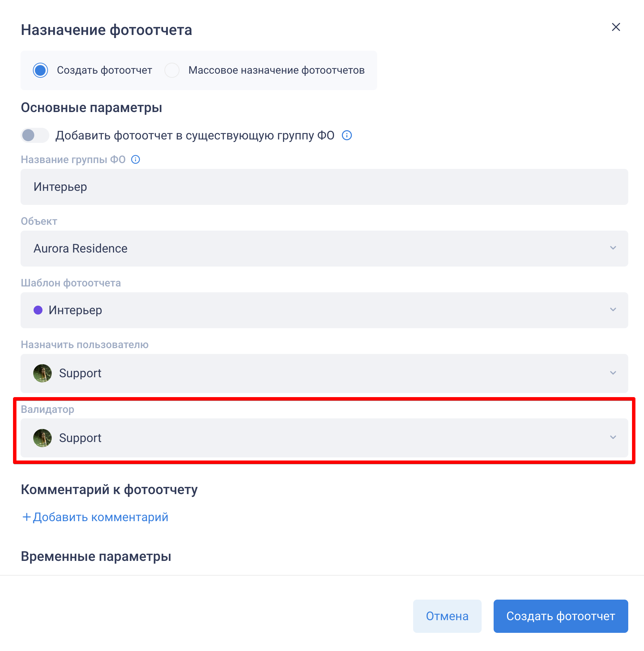Viewport: 644px width, 651px height.
Task: Click the Массовое назначение фотоотчетов label text
Action: point(276,70)
